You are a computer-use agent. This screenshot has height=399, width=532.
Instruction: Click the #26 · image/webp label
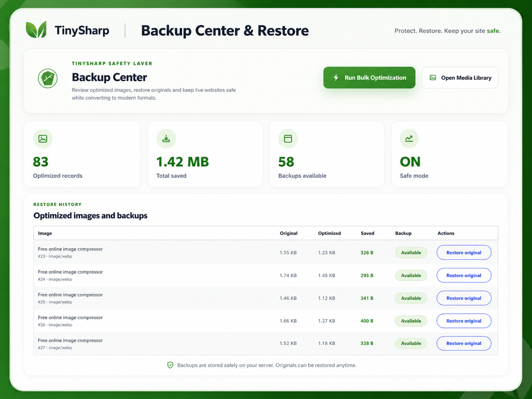(55, 325)
